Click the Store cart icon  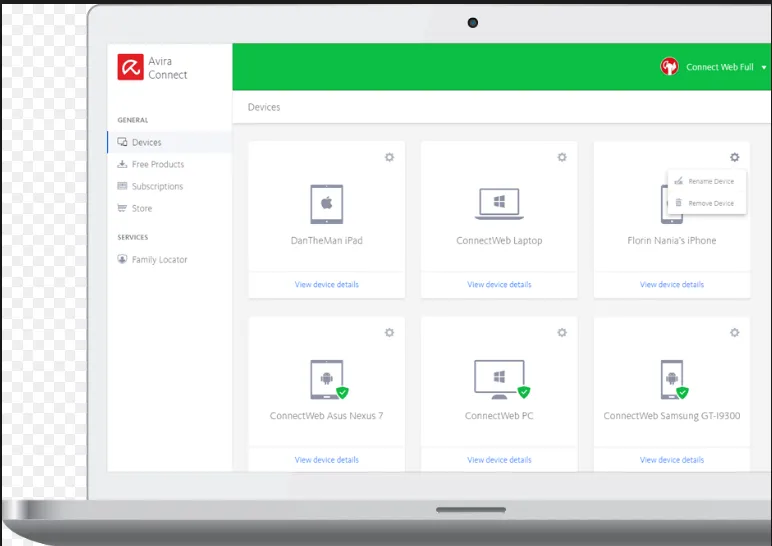(122, 208)
